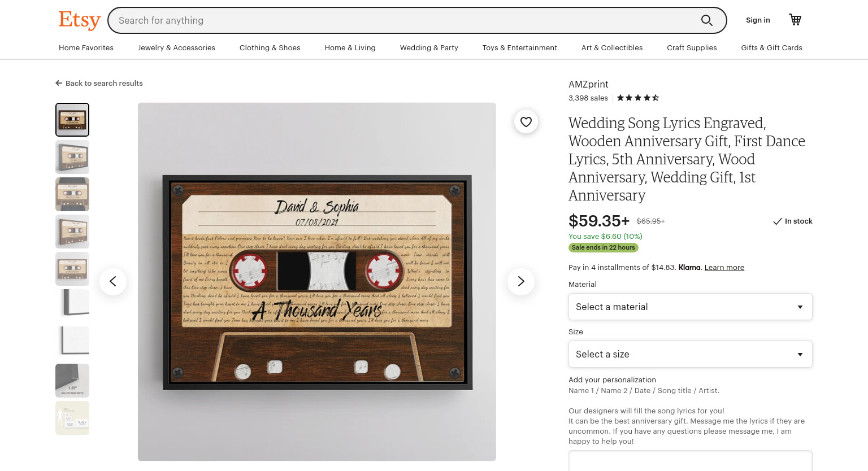Screen dimensions: 868x471
Task: Open the Select a material dropdown
Action: tap(690, 307)
